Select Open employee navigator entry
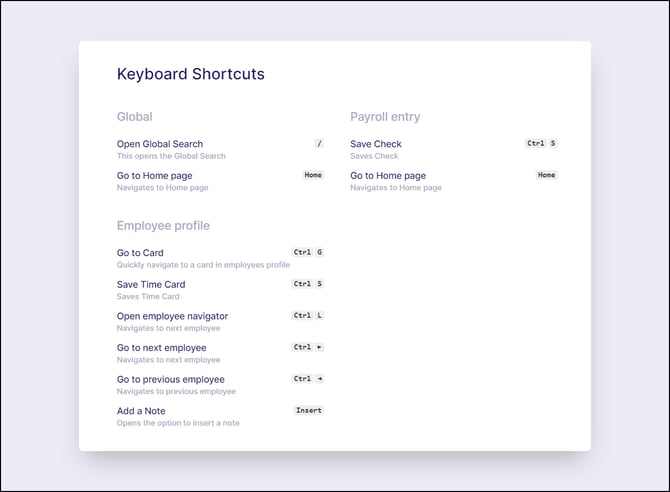This screenshot has width=670, height=492. click(x=220, y=321)
